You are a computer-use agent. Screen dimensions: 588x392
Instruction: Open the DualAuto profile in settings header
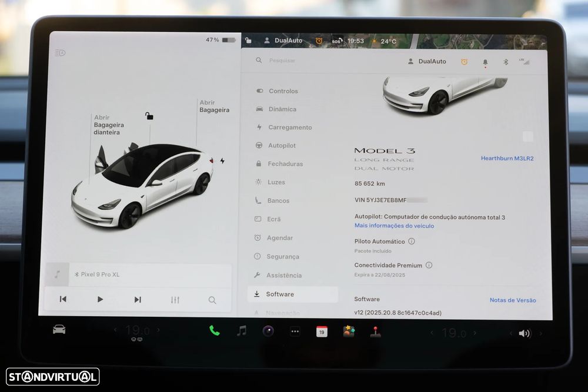click(x=427, y=61)
